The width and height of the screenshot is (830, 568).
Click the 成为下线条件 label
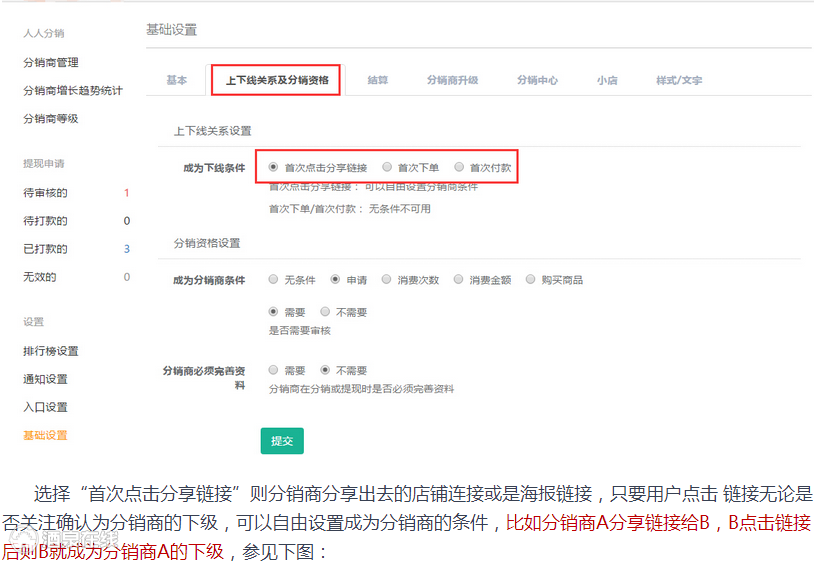click(214, 168)
